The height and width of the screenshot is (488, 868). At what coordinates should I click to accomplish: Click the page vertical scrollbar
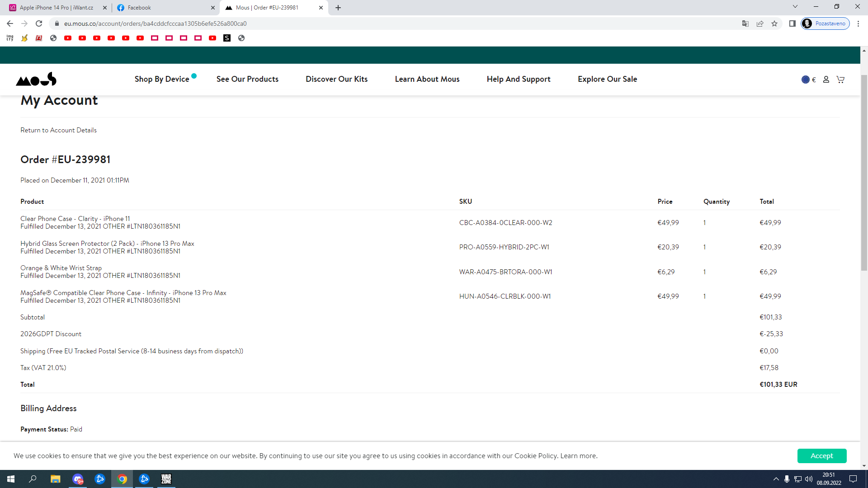[864, 172]
